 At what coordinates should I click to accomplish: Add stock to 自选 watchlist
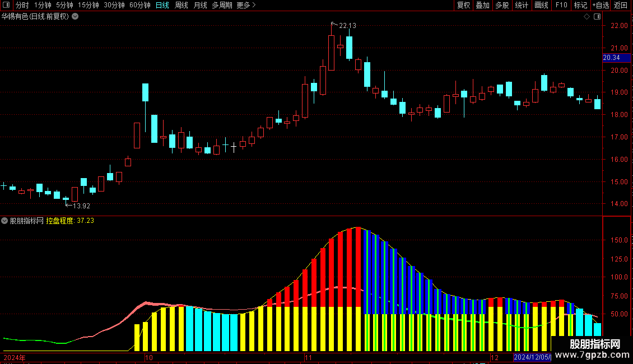pos(601,5)
